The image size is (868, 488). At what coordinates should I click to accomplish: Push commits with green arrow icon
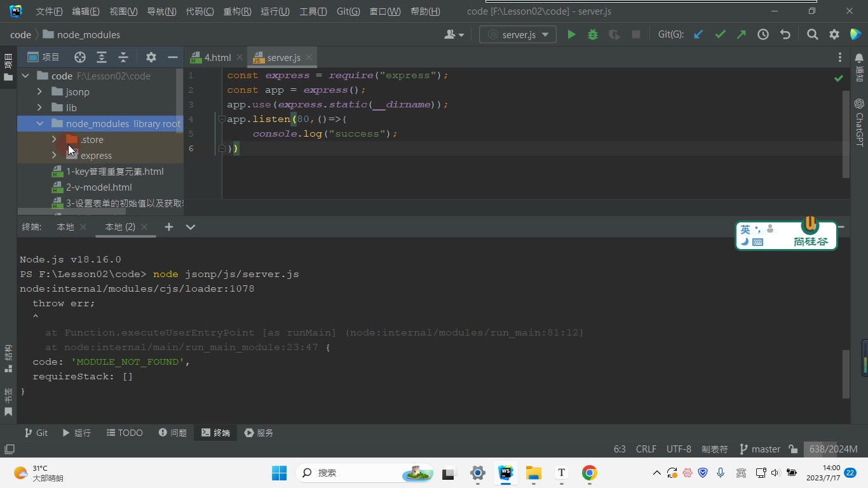pos(742,35)
